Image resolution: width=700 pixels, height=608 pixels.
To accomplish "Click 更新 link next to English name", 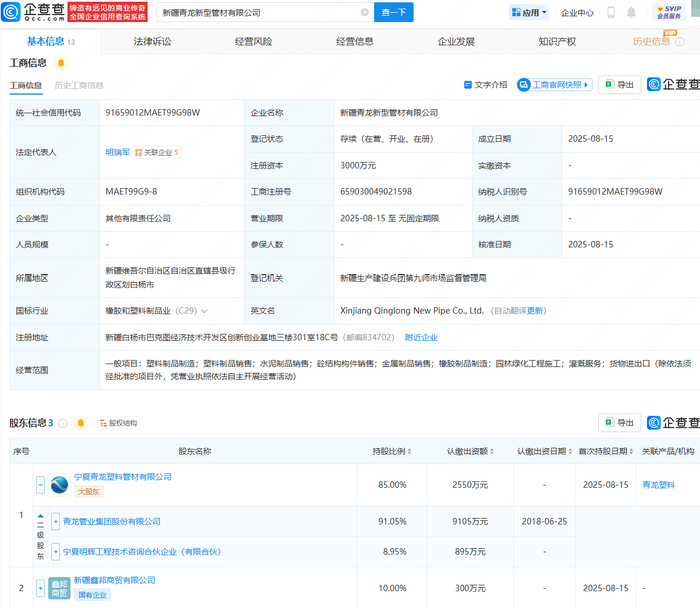I will [x=535, y=311].
